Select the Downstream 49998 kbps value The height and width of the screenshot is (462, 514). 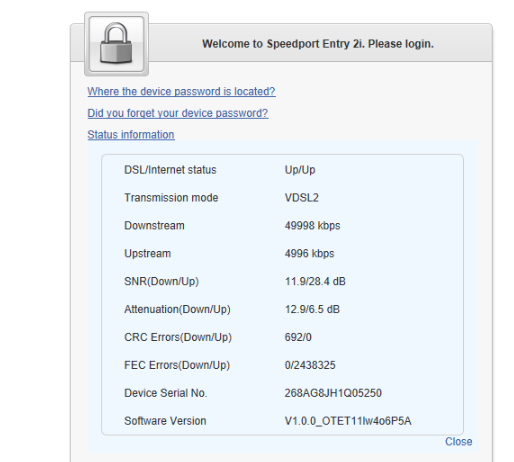(312, 226)
